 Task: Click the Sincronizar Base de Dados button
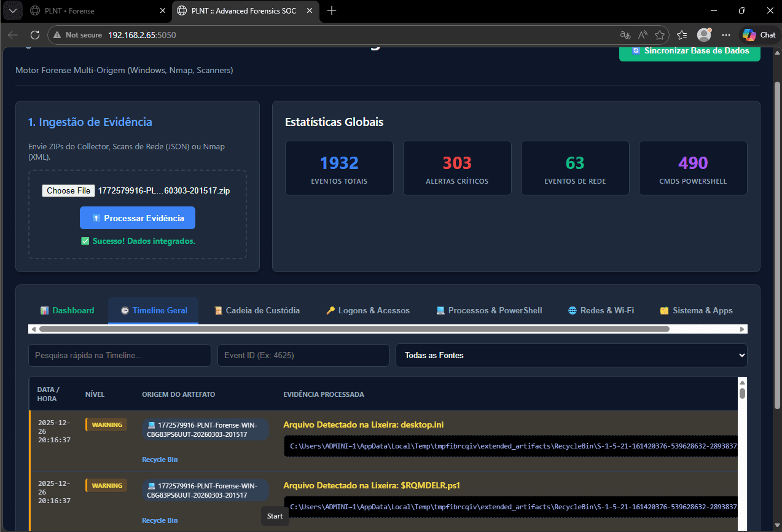(689, 52)
